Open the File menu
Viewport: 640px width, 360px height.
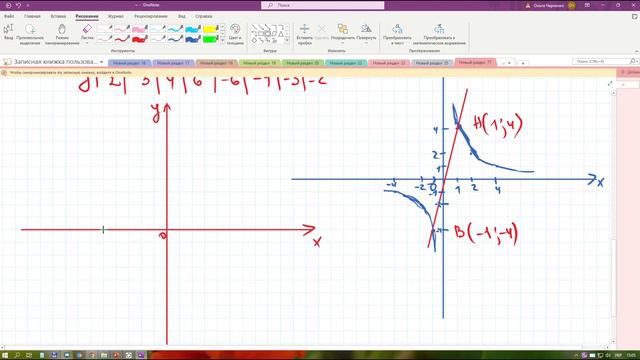pyautogui.click(x=9, y=16)
